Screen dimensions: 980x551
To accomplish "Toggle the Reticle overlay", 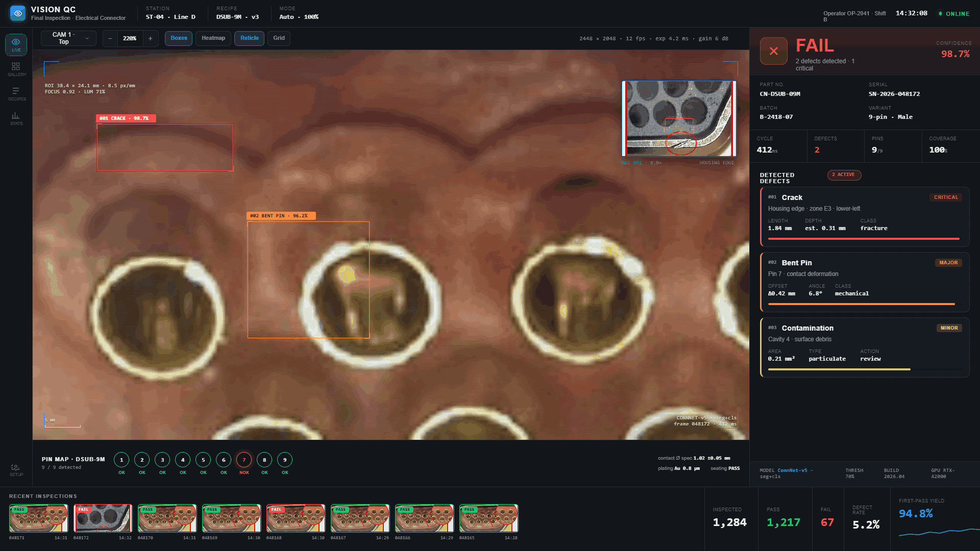I will click(250, 38).
